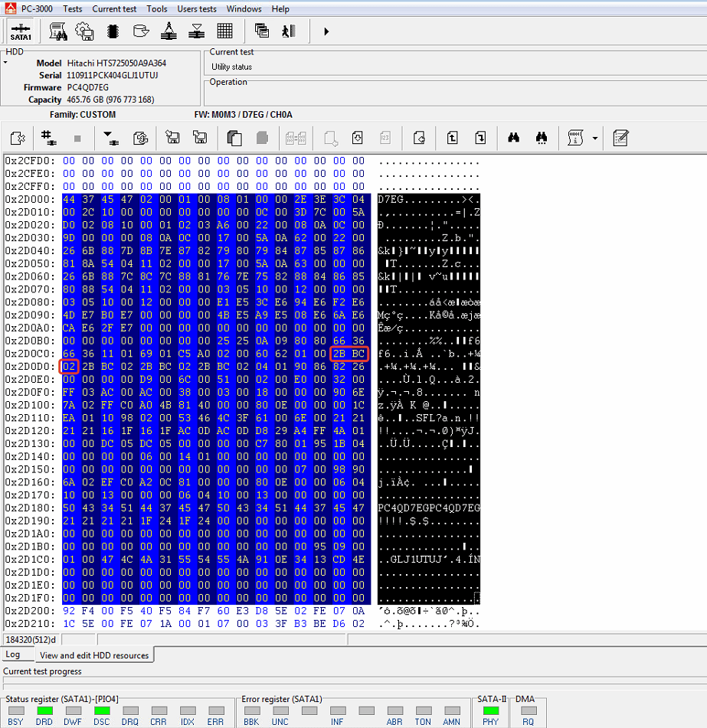
Task: Click the binary info scroll icon
Action: pos(575,138)
